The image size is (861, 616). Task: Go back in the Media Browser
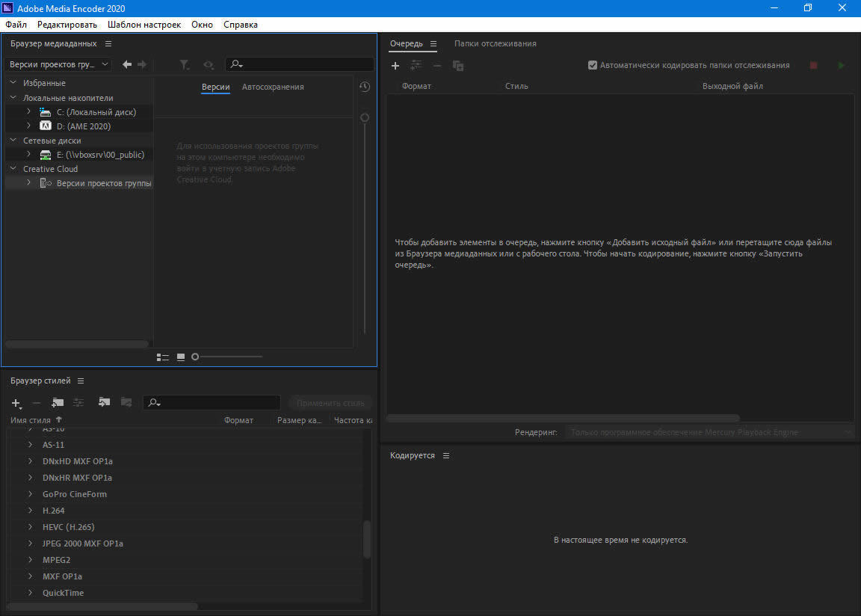click(x=127, y=64)
